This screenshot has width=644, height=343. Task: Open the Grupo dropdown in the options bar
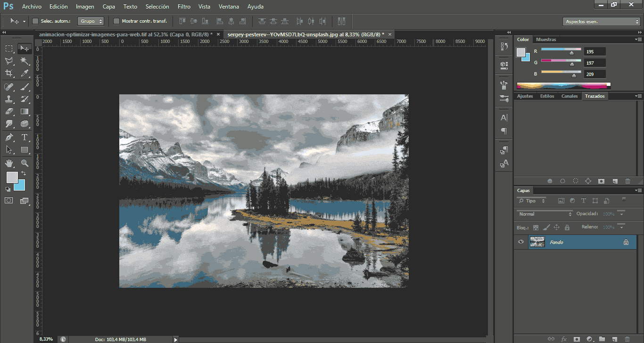(x=91, y=21)
